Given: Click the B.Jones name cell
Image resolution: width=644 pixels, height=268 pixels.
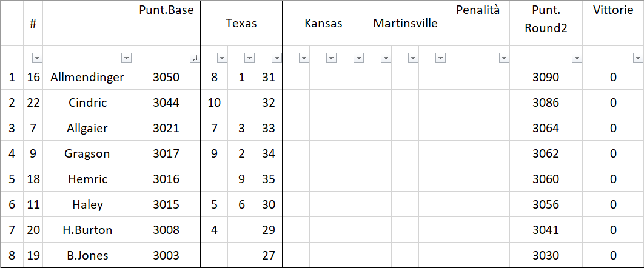Looking at the screenshot, I should [x=87, y=255].
